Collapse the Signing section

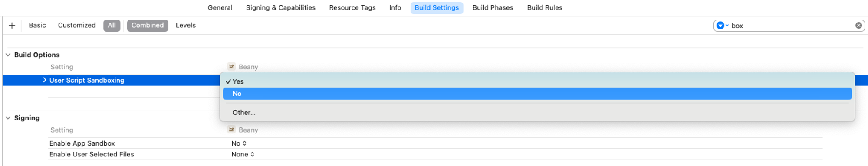point(8,118)
